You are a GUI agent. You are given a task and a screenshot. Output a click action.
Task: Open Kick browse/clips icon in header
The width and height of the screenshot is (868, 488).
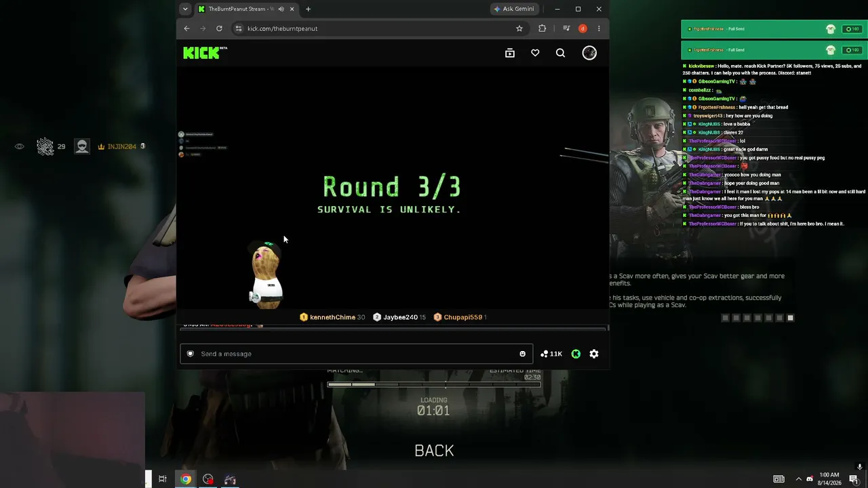510,53
